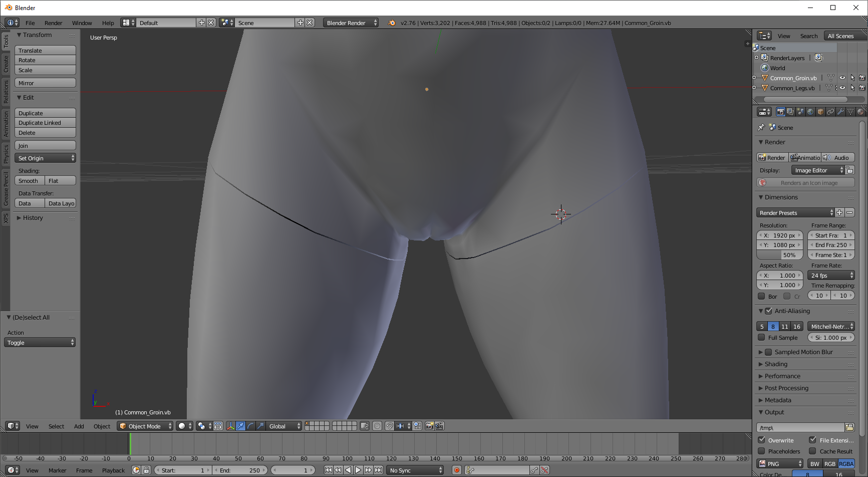Image resolution: width=868 pixels, height=477 pixels.
Task: Click the Animation render button
Action: click(x=805, y=157)
